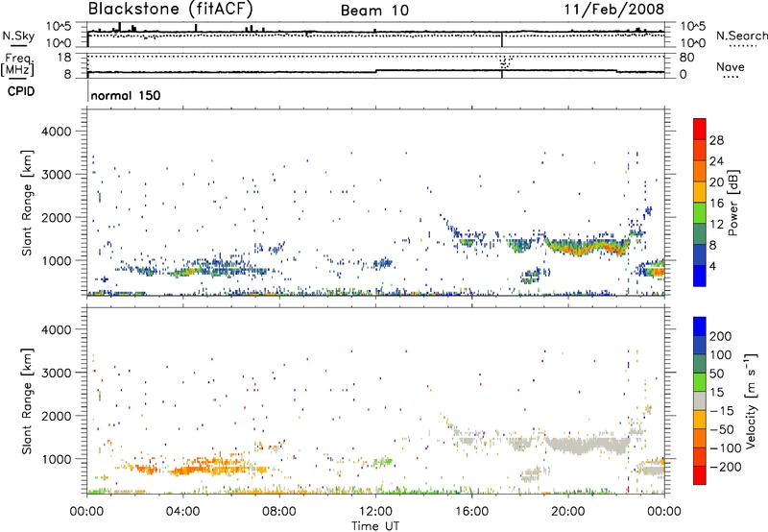This screenshot has width=768, height=532.
Task: Select the gray ±15 velocity colorbar swatch
Action: click(700, 400)
